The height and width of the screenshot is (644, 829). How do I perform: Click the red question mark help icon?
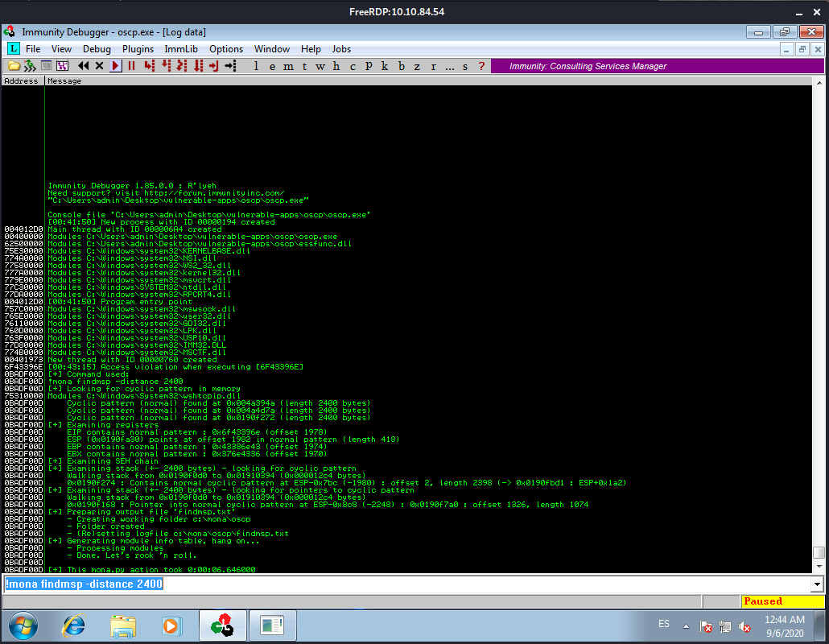(x=481, y=66)
